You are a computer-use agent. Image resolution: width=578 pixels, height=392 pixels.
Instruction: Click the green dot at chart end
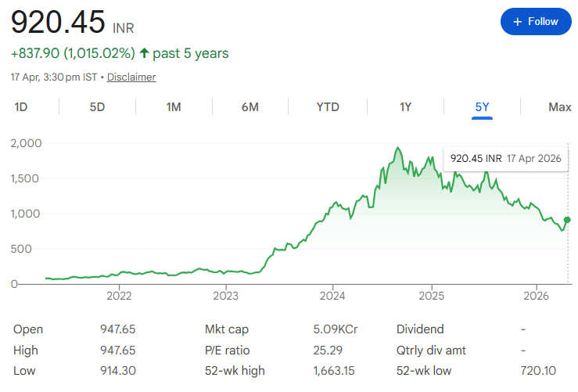(566, 219)
